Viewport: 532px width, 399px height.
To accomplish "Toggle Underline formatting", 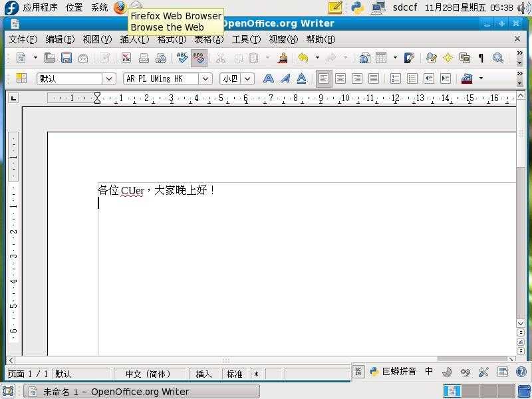I will pyautogui.click(x=301, y=78).
